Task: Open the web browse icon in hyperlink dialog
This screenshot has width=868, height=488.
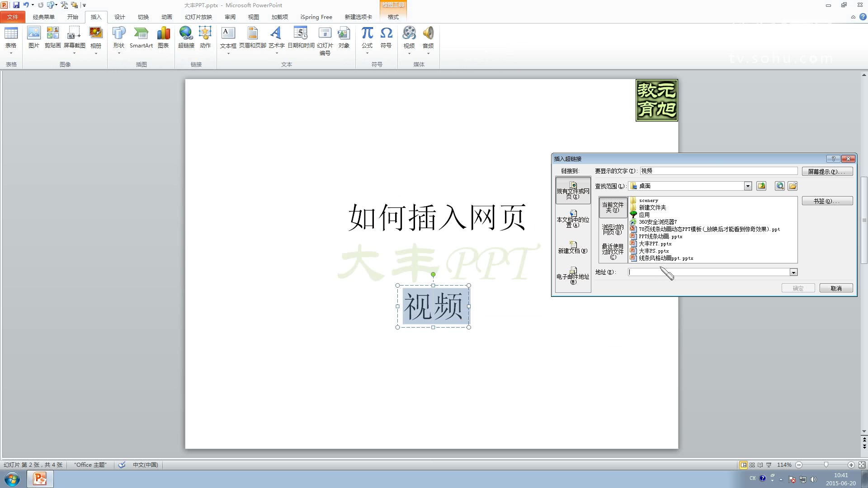Action: click(779, 186)
